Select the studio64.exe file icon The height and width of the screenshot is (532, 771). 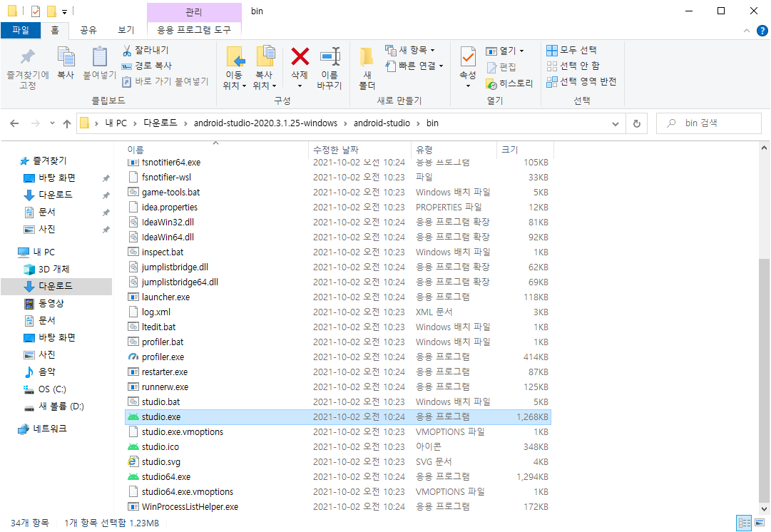point(133,477)
